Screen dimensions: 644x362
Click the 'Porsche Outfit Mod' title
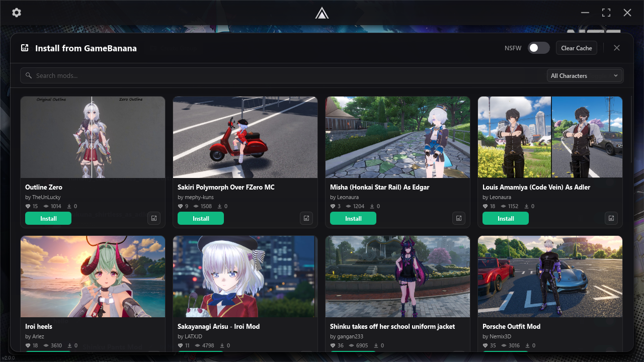[511, 326]
